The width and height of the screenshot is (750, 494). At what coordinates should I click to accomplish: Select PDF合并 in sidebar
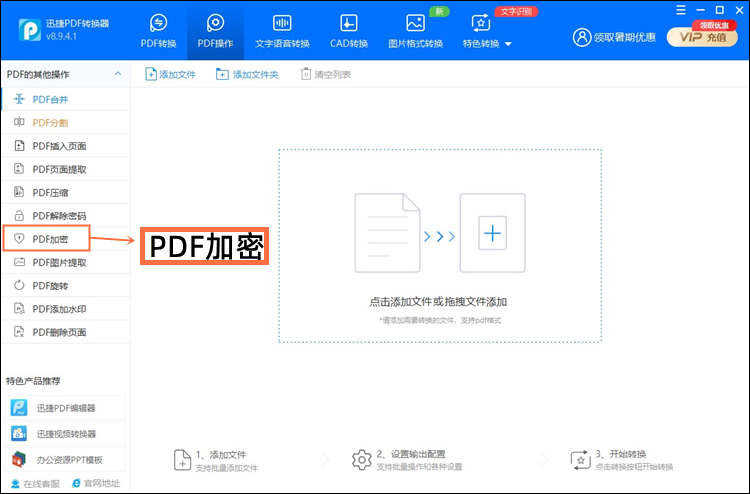66,99
